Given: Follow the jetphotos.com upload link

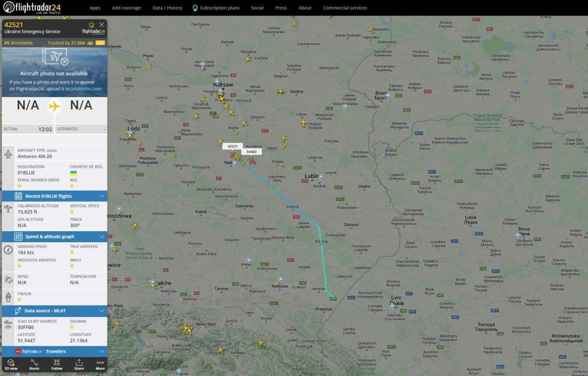Looking at the screenshot, I should (86, 89).
